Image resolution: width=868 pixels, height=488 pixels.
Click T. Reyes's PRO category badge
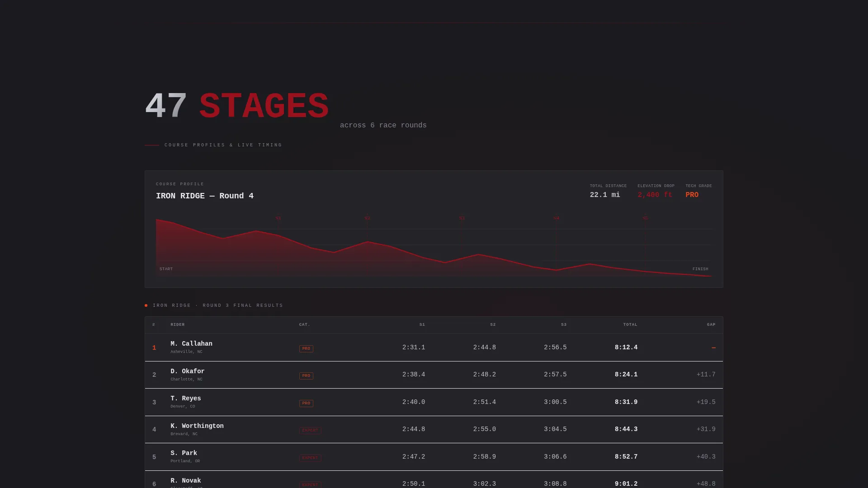[306, 404]
